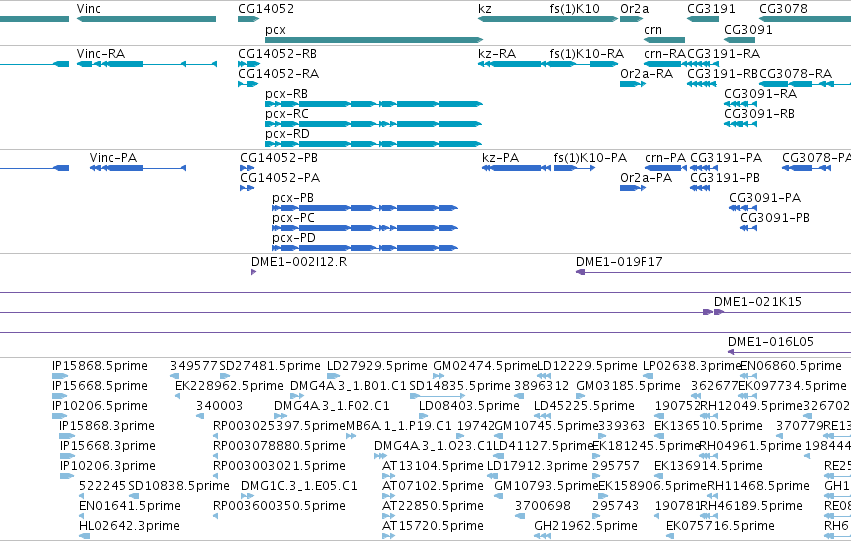This screenshot has width=851, height=541.
Task: Select the EN06860.5prime EST label
Action: [x=791, y=366]
